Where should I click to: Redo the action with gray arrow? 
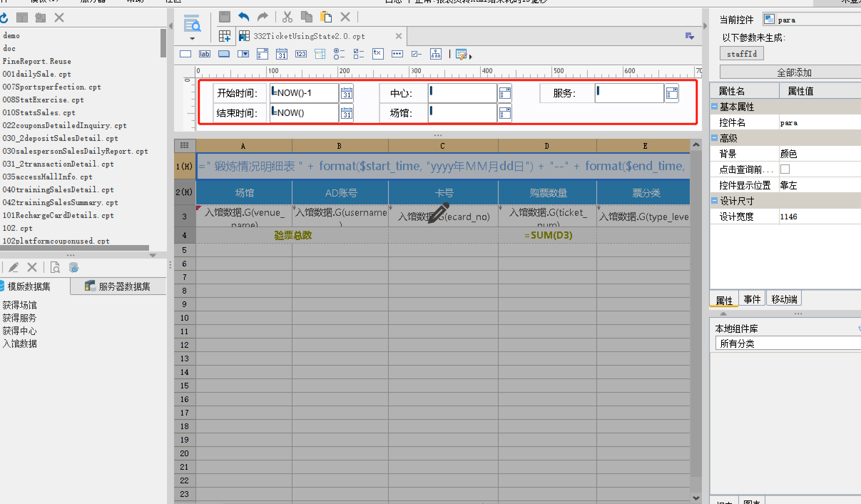[x=263, y=17]
